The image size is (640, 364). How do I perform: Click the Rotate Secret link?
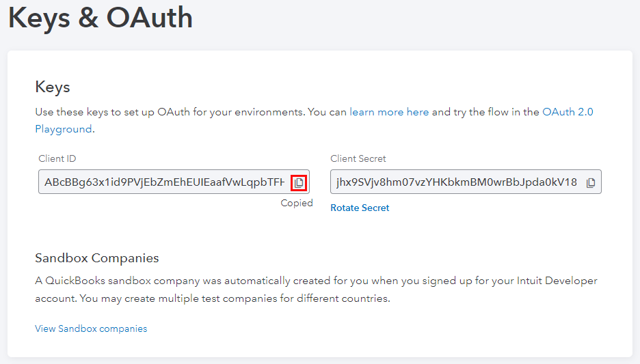360,208
